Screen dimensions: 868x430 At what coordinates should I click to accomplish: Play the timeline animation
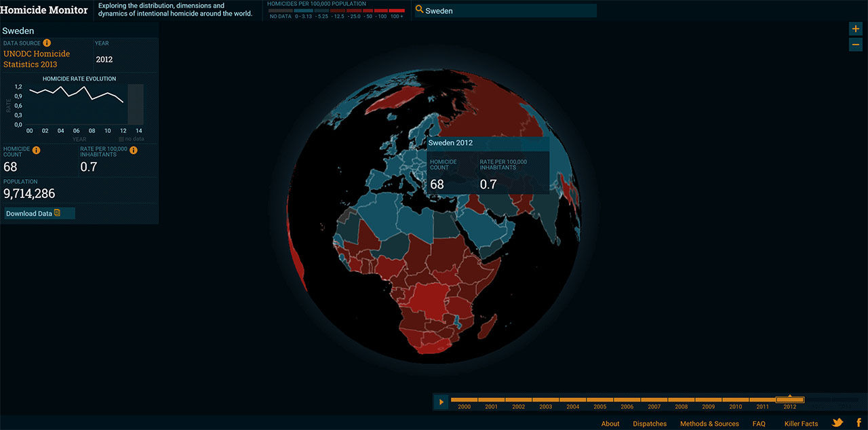pos(441,402)
